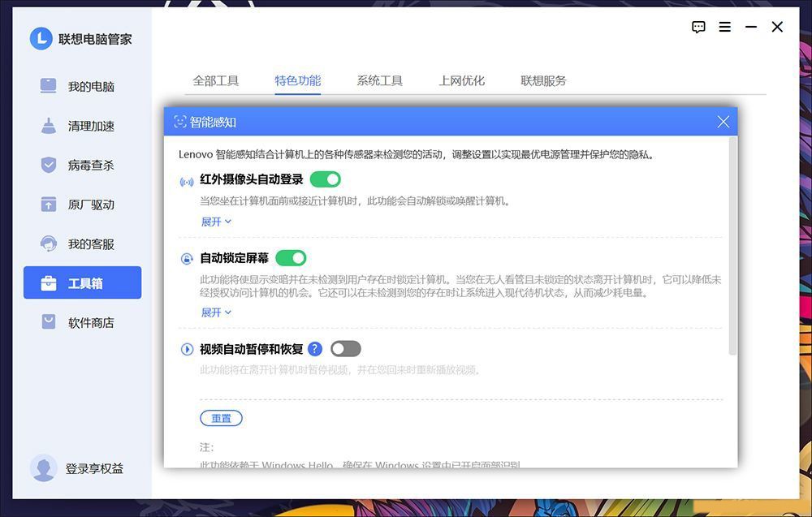Open 清理加速 in the sidebar
This screenshot has height=517, width=812.
click(82, 126)
